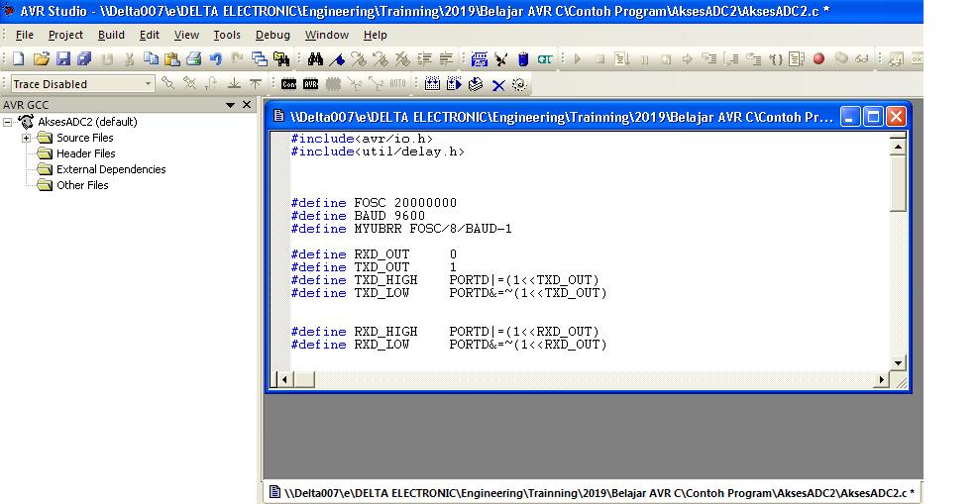This screenshot has width=980, height=504.
Task: Click the Undo arrow icon
Action: [x=215, y=59]
